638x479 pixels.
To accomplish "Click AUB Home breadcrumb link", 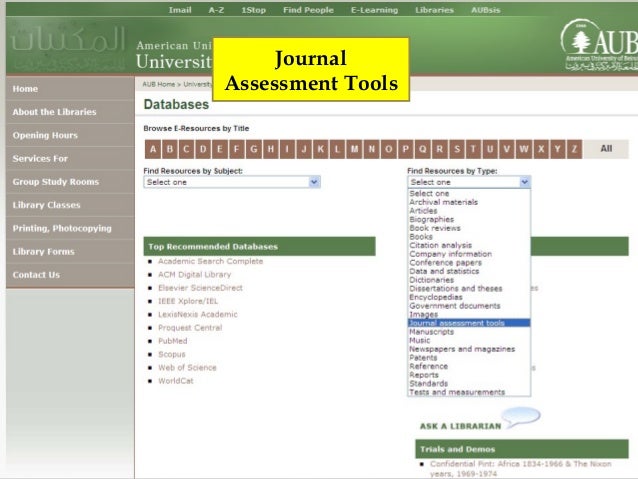I will (158, 84).
